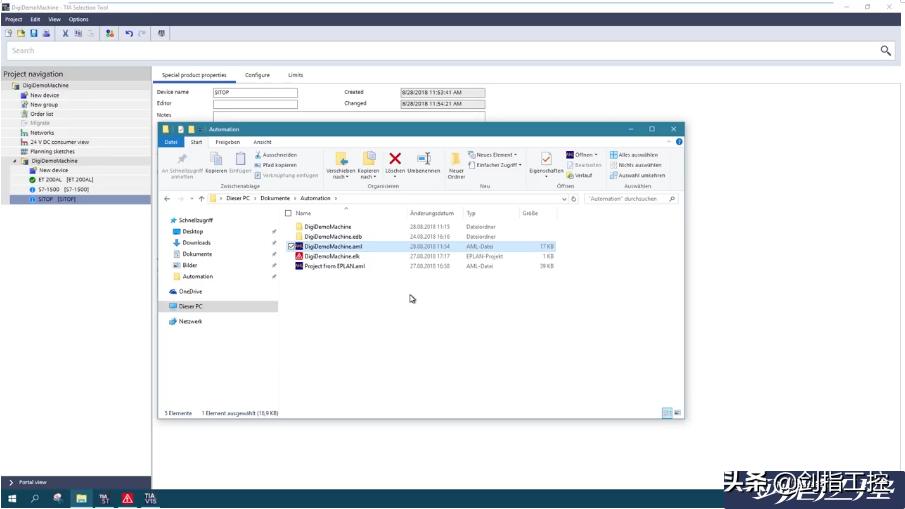Click refresh icon next to Explorer address bar
905x509 pixels.
[x=574, y=199]
